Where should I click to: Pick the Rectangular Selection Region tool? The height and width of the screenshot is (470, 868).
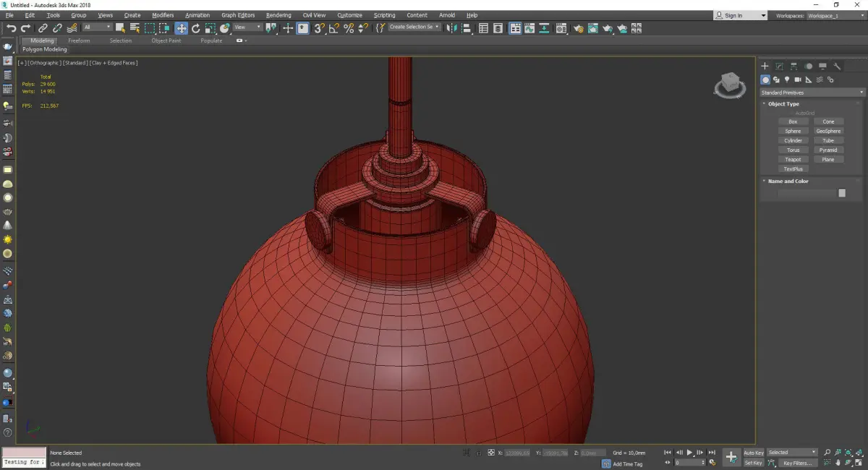[x=150, y=28]
